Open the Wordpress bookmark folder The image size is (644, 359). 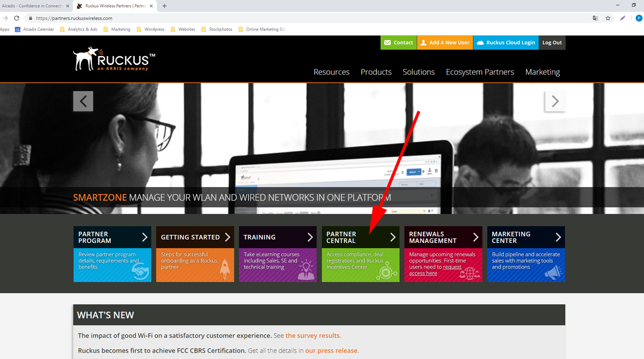tap(150, 29)
